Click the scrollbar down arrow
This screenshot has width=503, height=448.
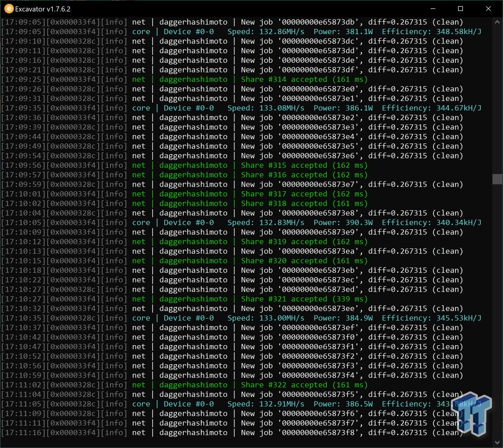[x=497, y=442]
